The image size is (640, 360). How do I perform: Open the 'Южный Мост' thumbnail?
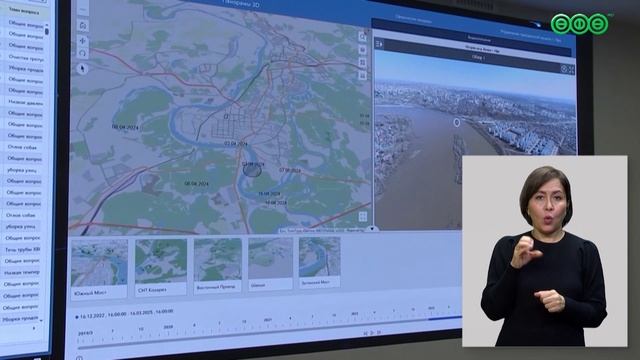point(99,269)
